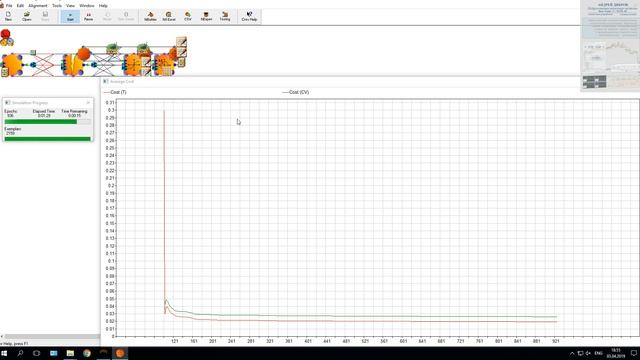The image size is (640, 360).
Task: Open the File menu
Action: tap(9, 6)
